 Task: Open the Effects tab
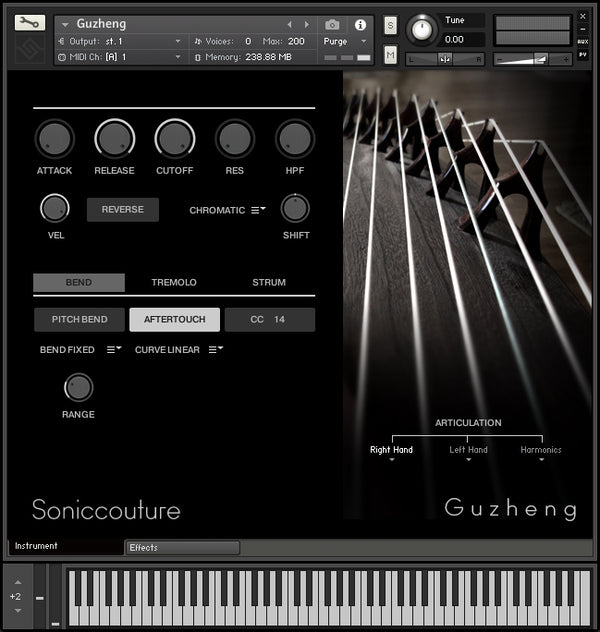(182, 547)
